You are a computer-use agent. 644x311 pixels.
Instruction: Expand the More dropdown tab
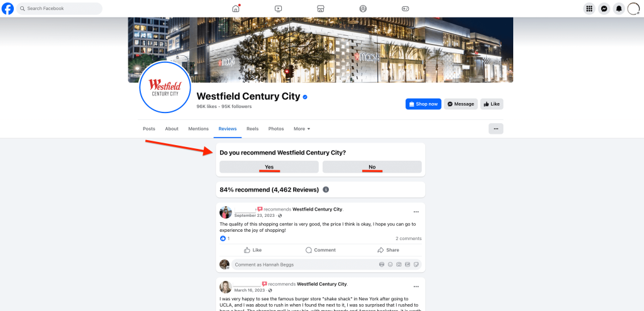click(302, 129)
